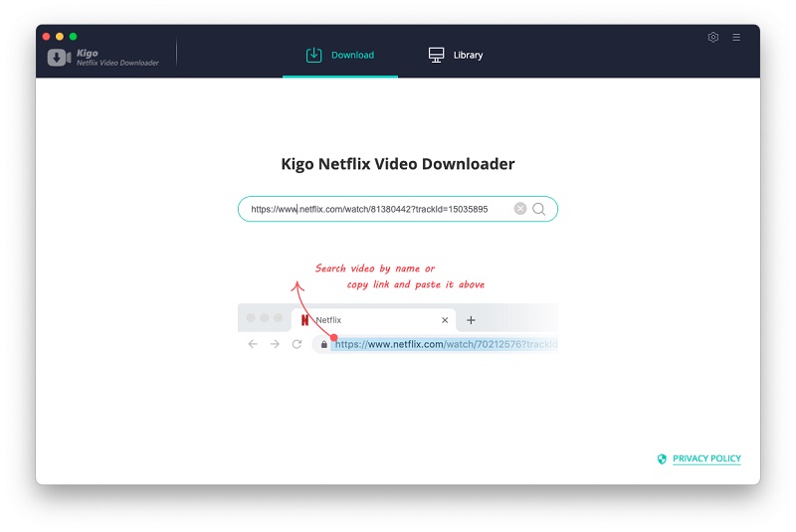Click the illustrated browser reload icon

297,344
